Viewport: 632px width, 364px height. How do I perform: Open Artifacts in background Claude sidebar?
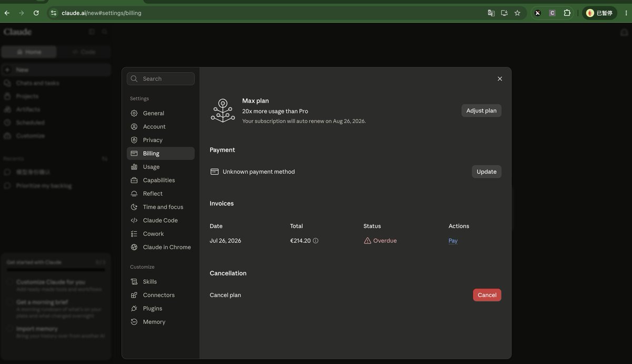(x=56, y=109)
